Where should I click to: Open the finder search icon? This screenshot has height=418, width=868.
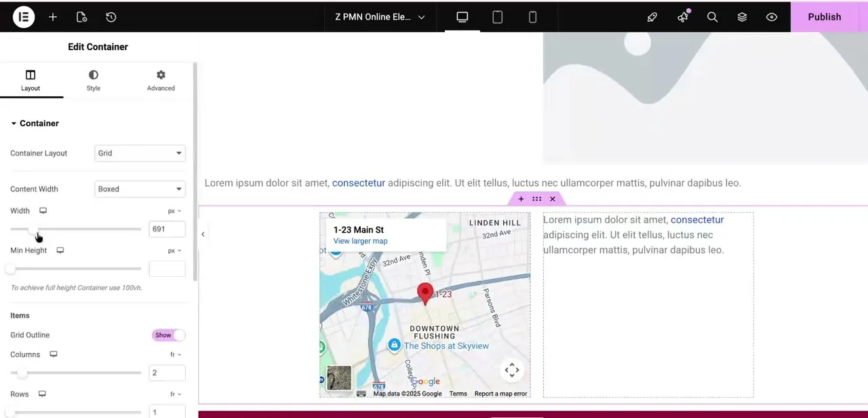coord(713,17)
